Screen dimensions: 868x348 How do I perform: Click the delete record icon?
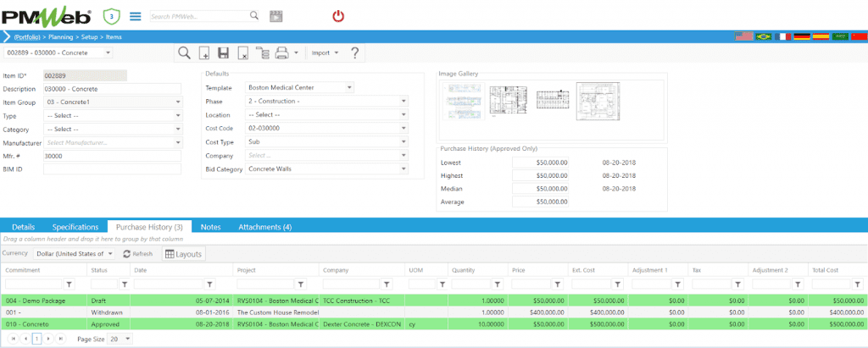click(x=243, y=52)
